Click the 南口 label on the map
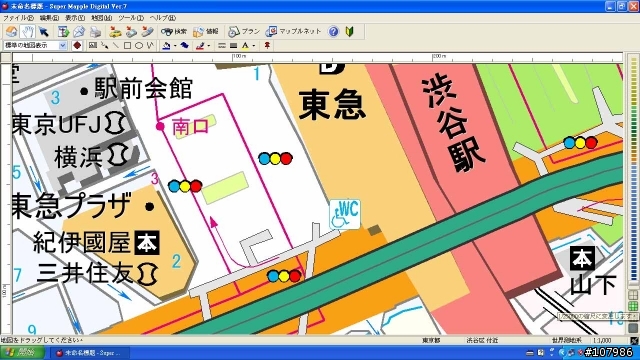This screenshot has width=640, height=360. 191,127
